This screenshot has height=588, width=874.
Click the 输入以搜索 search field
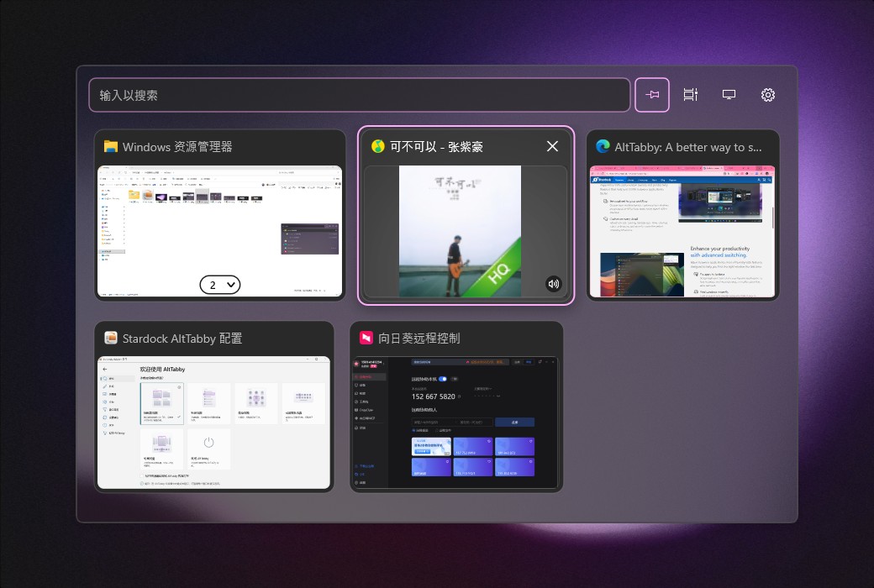tap(359, 95)
